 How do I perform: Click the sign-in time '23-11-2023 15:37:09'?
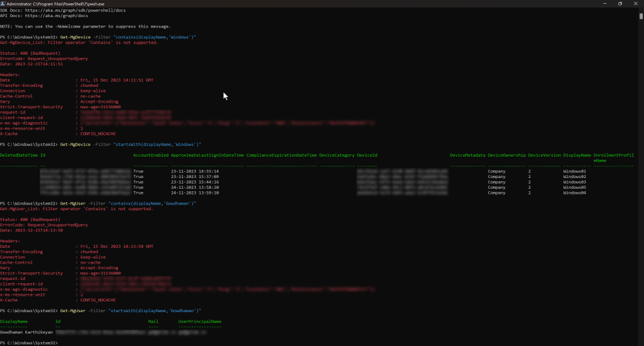pyautogui.click(x=195, y=177)
